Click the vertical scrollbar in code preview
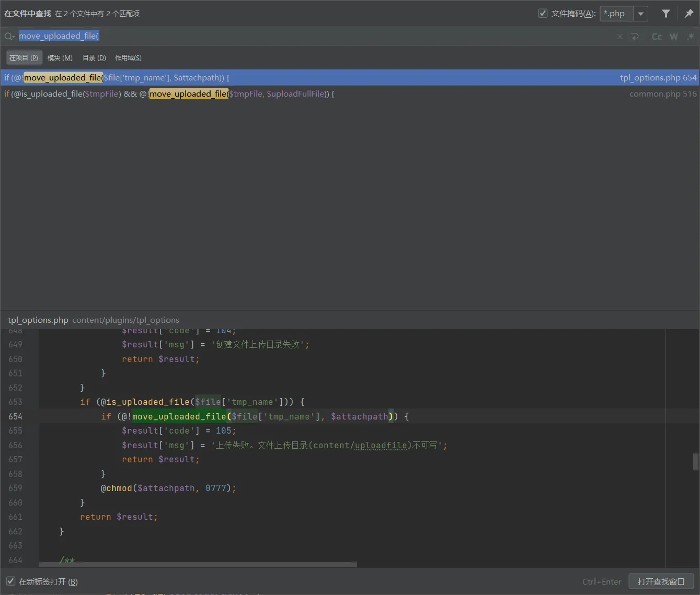Image resolution: width=700 pixels, height=595 pixels. [695, 462]
